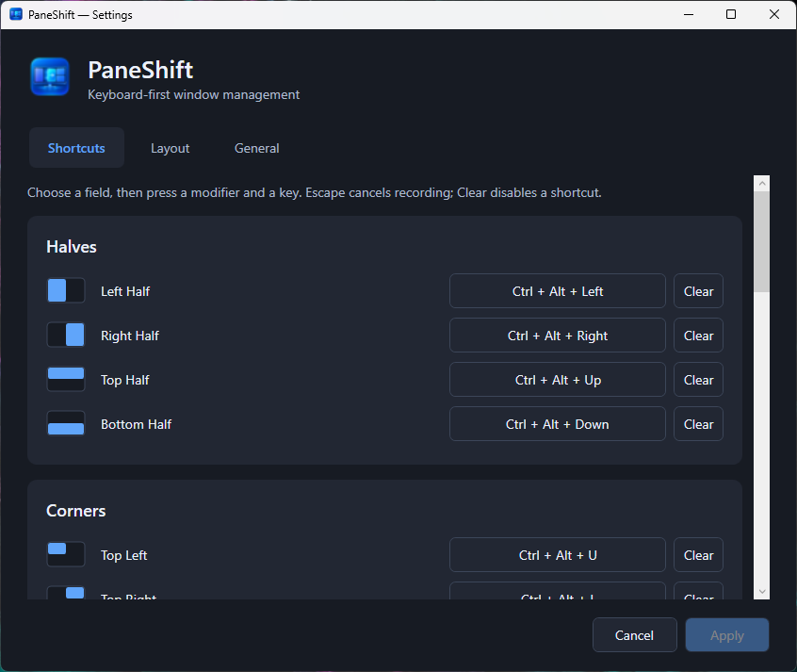The width and height of the screenshot is (797, 672).
Task: Close the PaneShift Settings window
Action: pyautogui.click(x=774, y=14)
